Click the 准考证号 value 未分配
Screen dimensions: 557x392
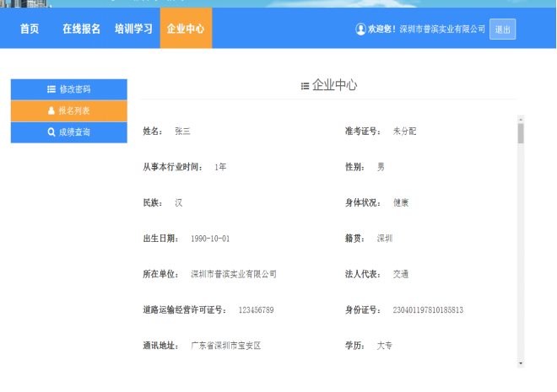pos(404,132)
